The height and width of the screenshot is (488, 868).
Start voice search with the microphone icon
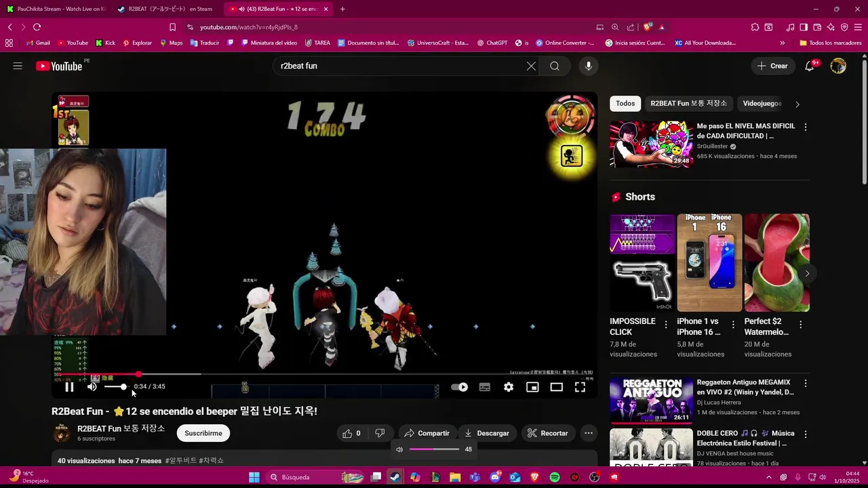589,66
